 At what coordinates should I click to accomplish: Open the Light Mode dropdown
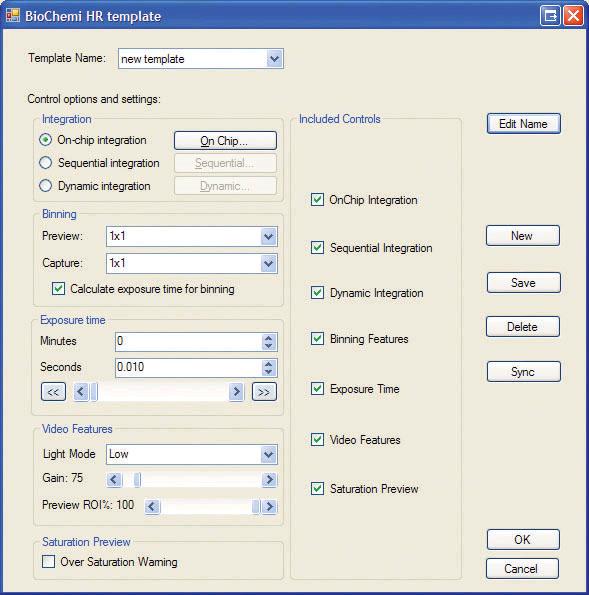269,454
